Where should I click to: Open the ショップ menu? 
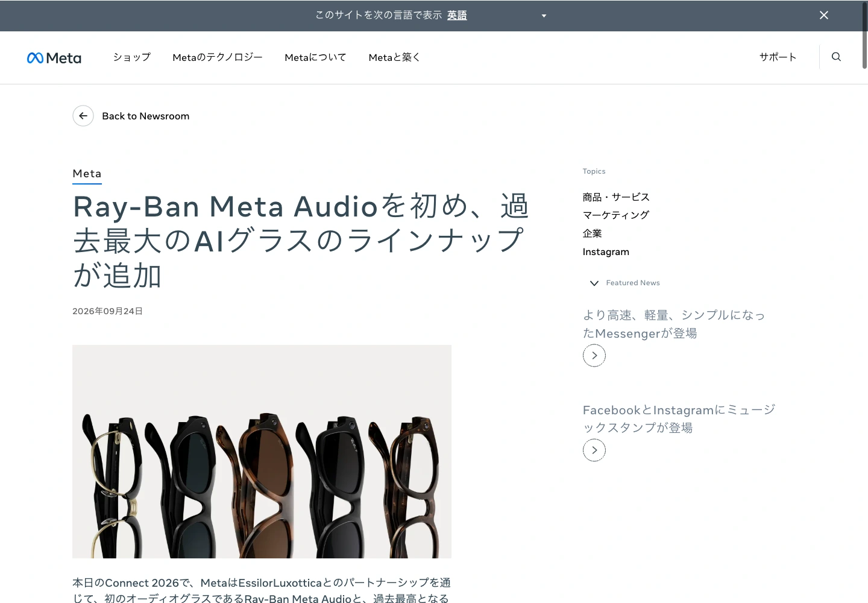pyautogui.click(x=132, y=57)
